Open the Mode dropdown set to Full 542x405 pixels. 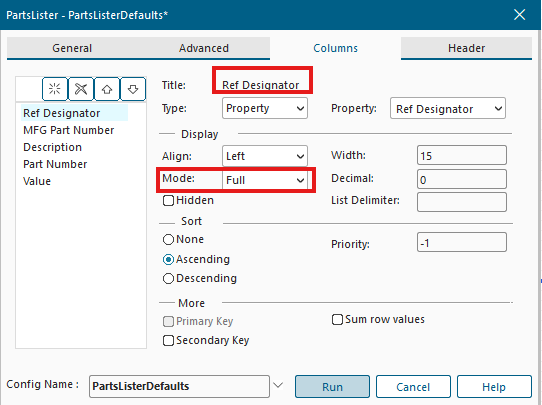click(x=265, y=180)
